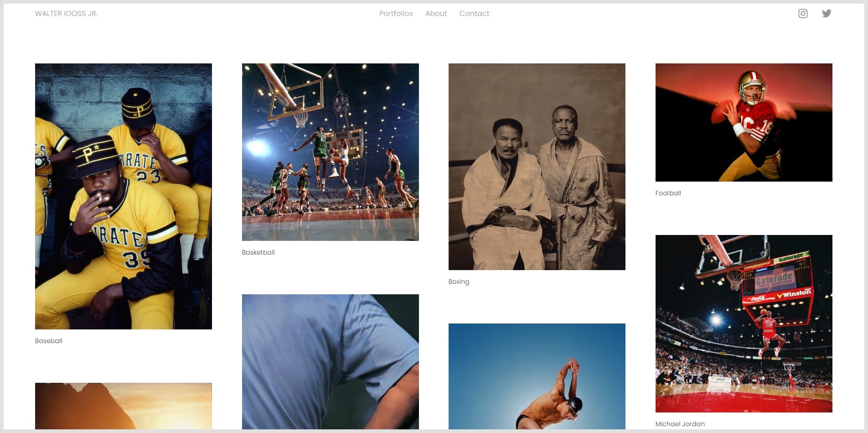This screenshot has width=868, height=433.
Task: Click the WALTER IOOSS JR. site title
Action: point(66,14)
